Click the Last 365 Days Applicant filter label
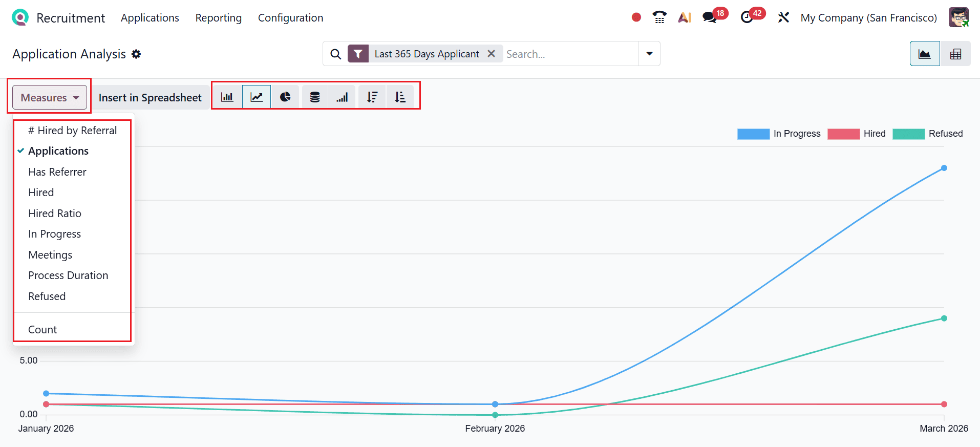980x447 pixels. (x=427, y=54)
